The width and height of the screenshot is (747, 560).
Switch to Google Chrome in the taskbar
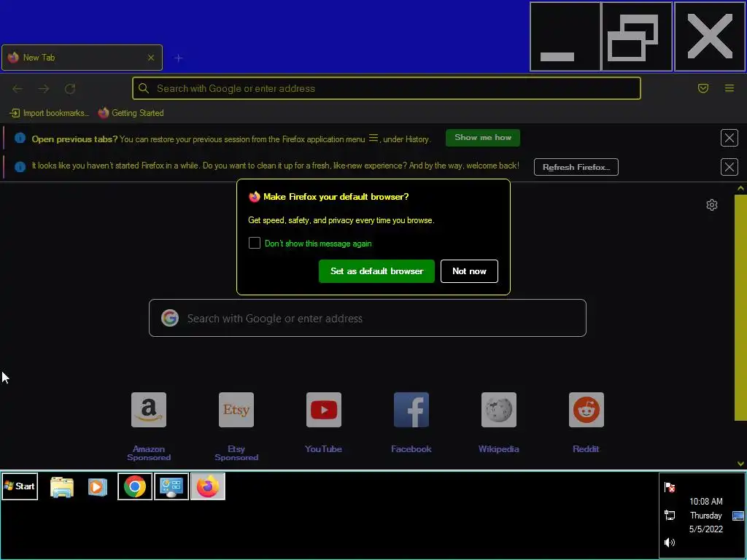(x=135, y=486)
